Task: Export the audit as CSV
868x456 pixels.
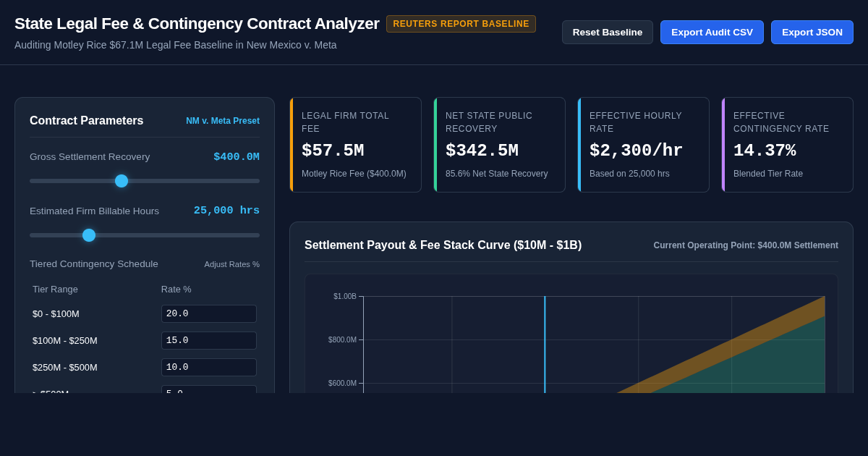Action: (712, 32)
